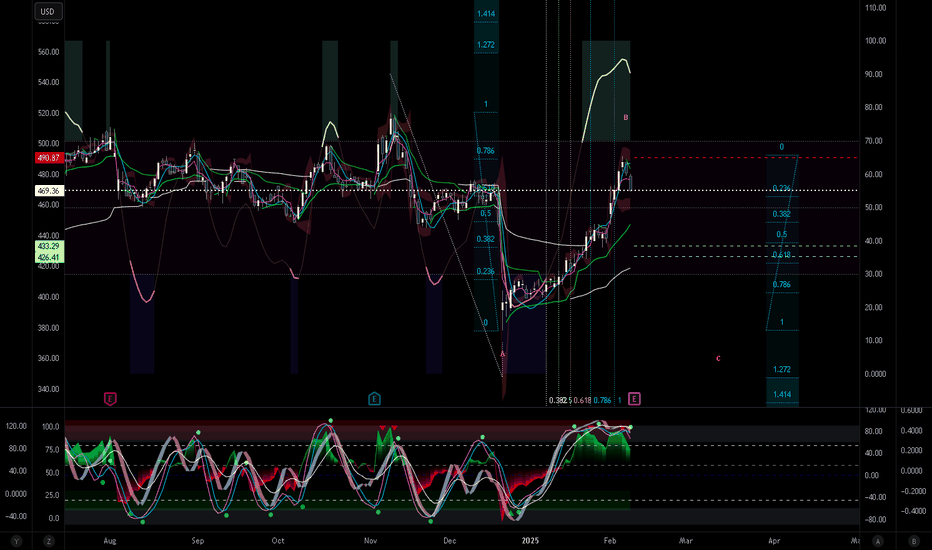Click the February earnings E marker
The height and width of the screenshot is (550, 932).
(634, 399)
